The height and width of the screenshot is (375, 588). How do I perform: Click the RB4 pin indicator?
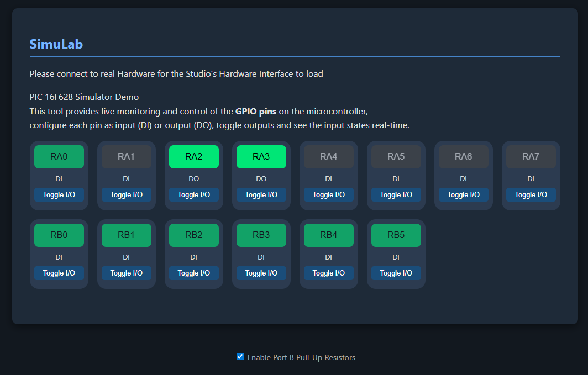click(329, 235)
